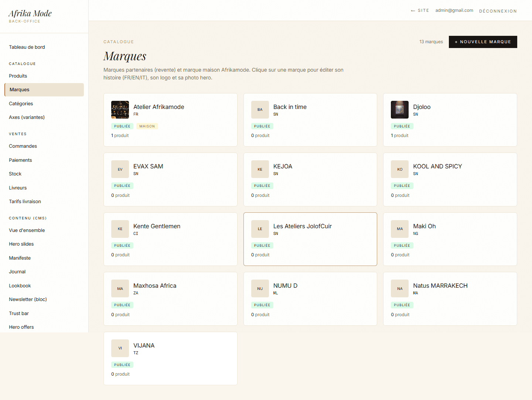The width and height of the screenshot is (532, 400).
Task: Click the KO avatar of KOOL AND SPICY
Action: [x=400, y=169]
